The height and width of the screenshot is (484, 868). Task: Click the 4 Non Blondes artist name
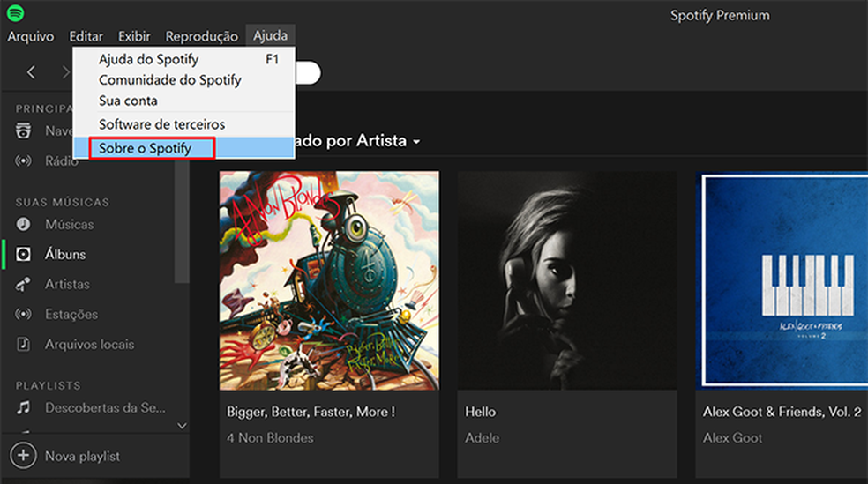[270, 438]
